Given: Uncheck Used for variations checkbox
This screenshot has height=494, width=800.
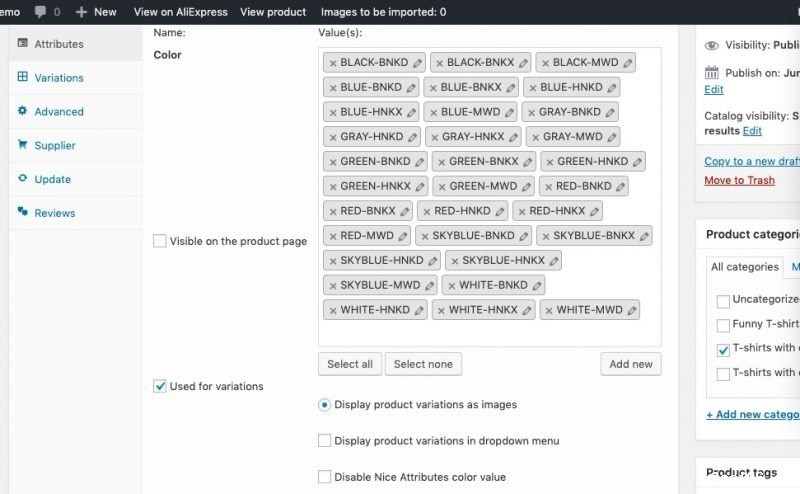Looking at the screenshot, I should click(x=160, y=386).
